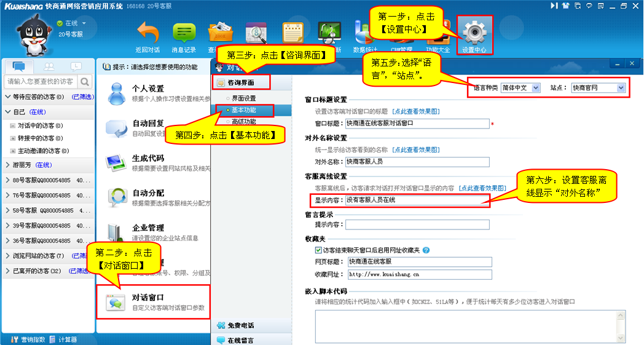Expand the 等待应答的访客 group

click(7, 97)
